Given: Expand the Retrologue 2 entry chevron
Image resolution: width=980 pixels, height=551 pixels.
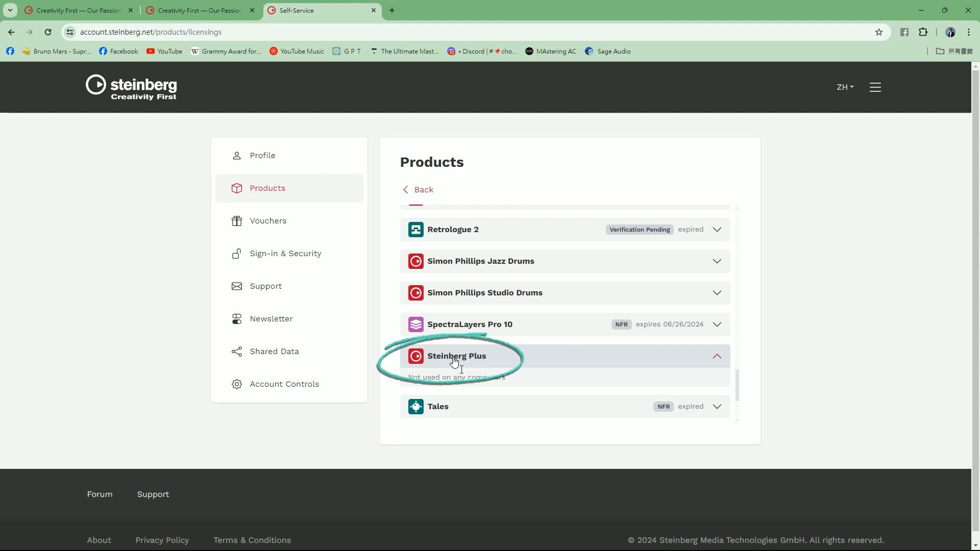Looking at the screenshot, I should [717, 230].
